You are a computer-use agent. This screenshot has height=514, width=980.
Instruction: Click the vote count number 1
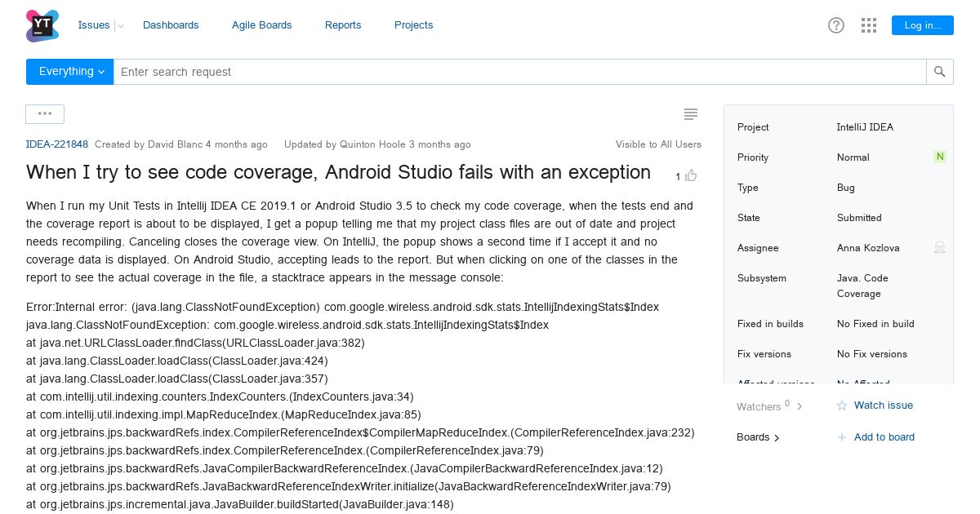pyautogui.click(x=678, y=176)
